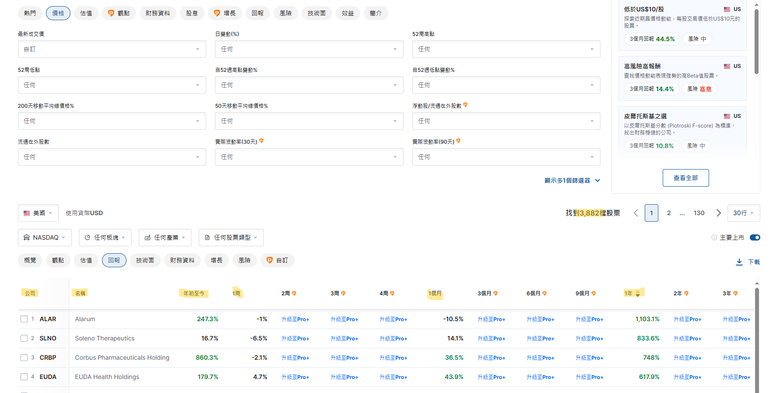Select the top 效益 filter tab
Viewport: 780px width, 393px height.
click(348, 13)
